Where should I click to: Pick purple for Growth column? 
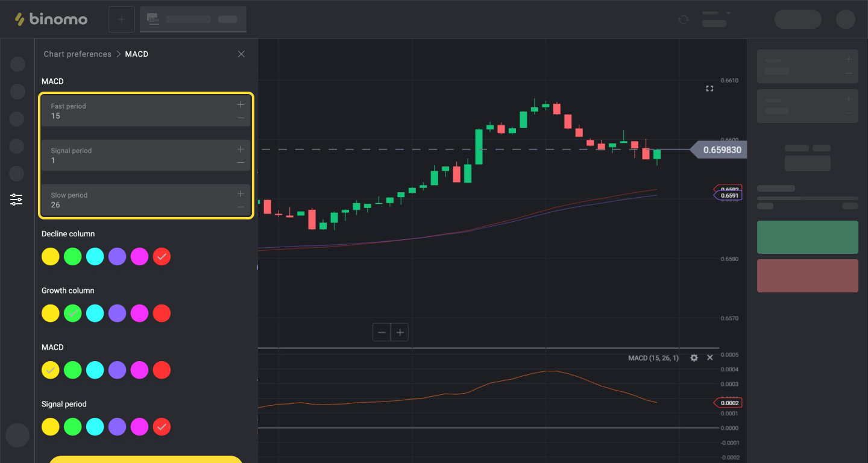[x=118, y=313]
